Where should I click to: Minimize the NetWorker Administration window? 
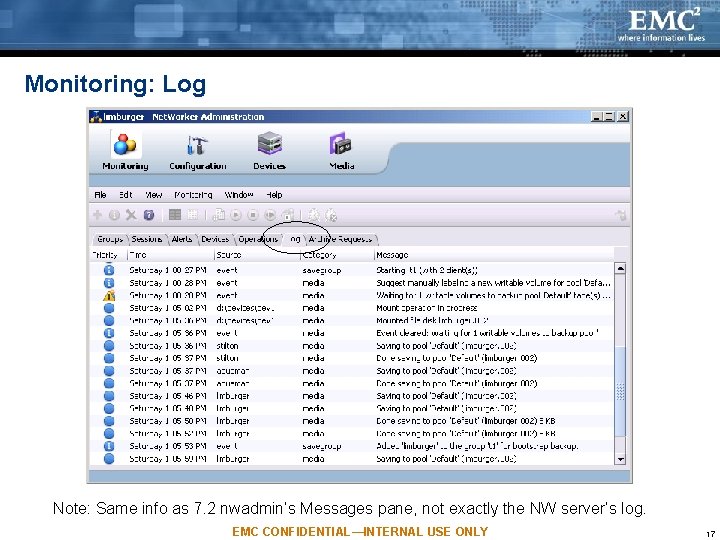pyautogui.click(x=596, y=117)
